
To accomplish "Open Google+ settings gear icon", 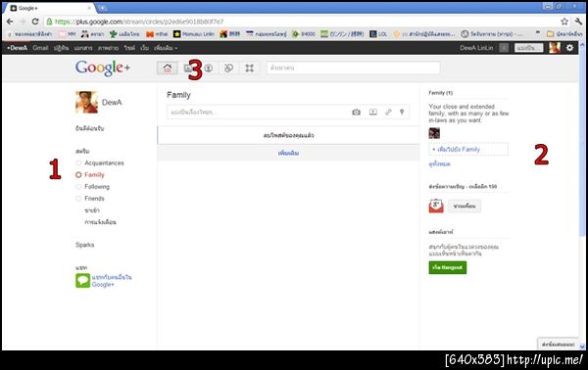I will tap(569, 48).
